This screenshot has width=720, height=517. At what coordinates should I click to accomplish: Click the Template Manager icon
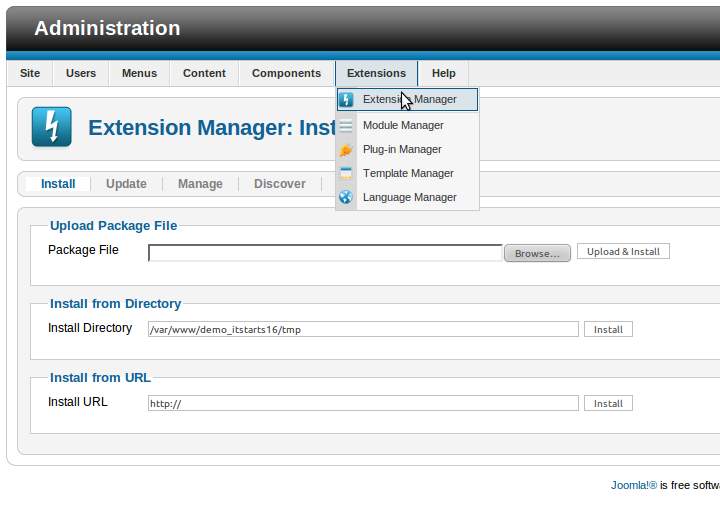(346, 173)
